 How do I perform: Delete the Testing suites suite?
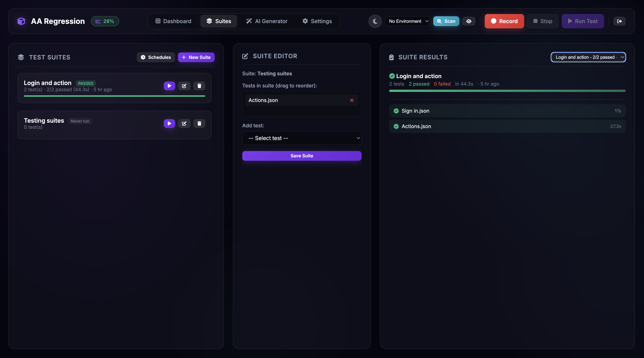[199, 123]
